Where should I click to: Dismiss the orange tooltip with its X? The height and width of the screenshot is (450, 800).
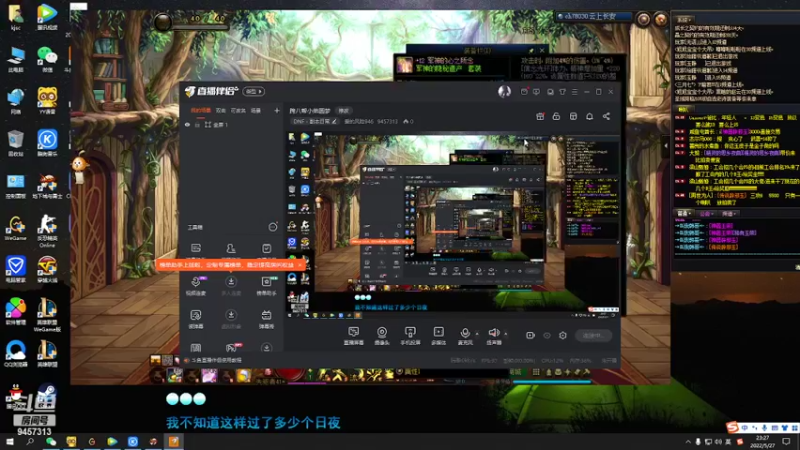[300, 265]
